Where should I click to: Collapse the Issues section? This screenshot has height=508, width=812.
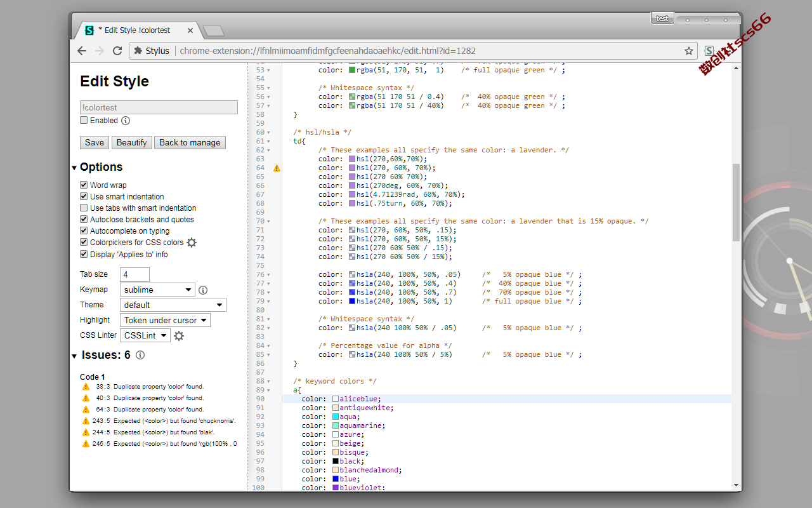(x=75, y=356)
